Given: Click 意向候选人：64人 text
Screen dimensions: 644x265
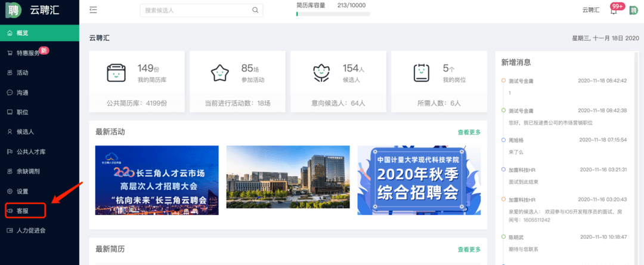Looking at the screenshot, I should (x=339, y=103).
